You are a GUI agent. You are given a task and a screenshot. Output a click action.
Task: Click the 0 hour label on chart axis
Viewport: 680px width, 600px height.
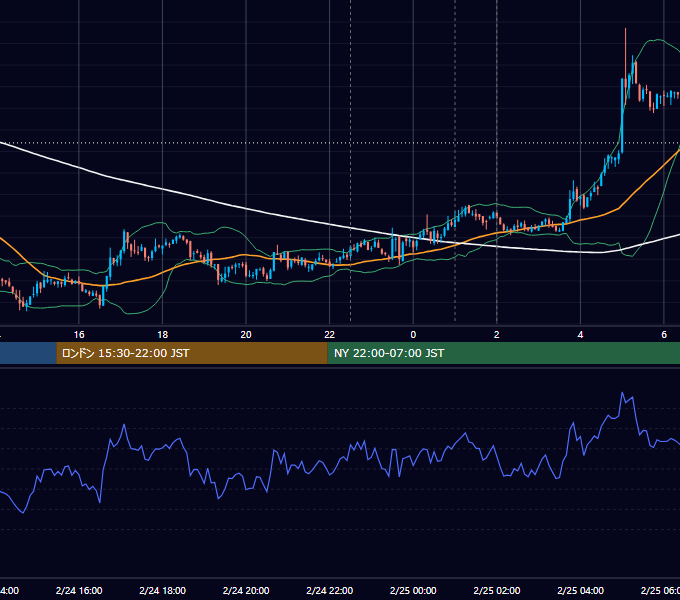(413, 335)
